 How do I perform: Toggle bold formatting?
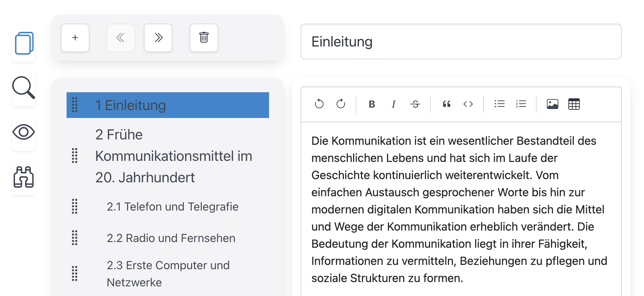[372, 104]
